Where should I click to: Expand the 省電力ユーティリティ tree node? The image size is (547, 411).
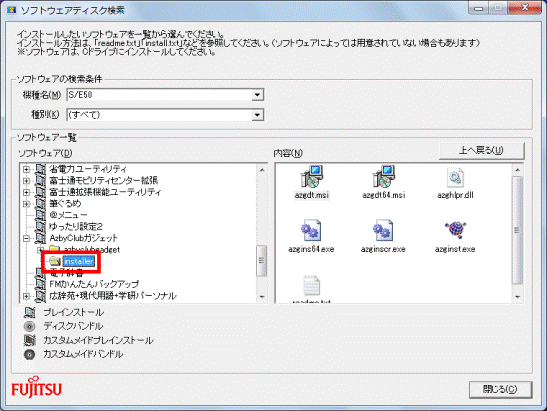click(x=26, y=169)
